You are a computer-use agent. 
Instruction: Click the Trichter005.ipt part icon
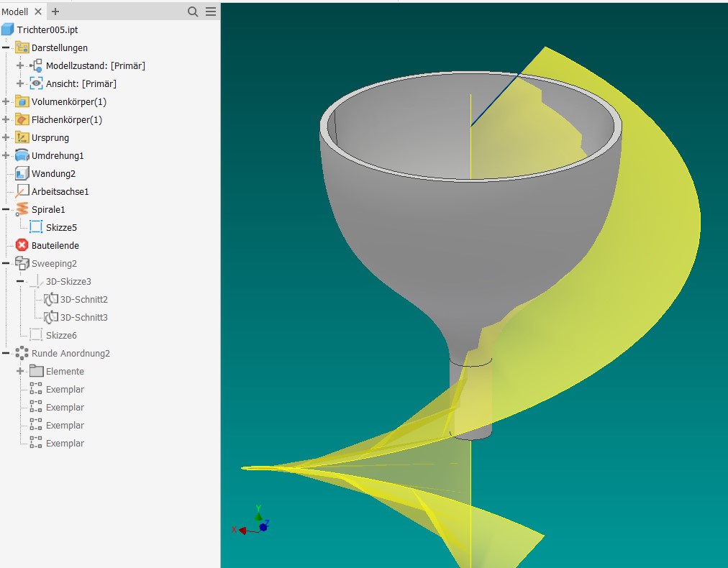(x=7, y=29)
